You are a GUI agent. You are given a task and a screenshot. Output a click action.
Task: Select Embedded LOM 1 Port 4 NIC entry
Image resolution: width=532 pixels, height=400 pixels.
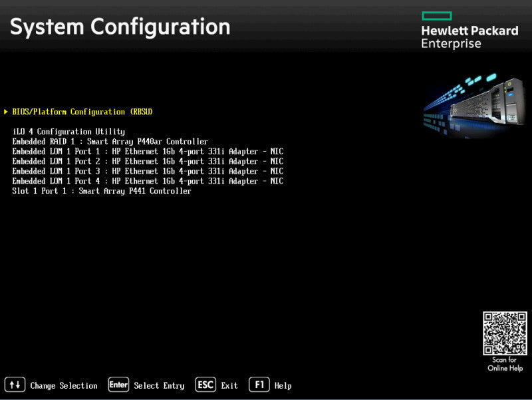coord(148,180)
